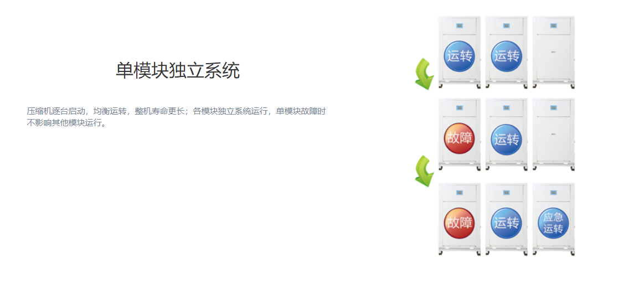Click display screen of middle-row left unit

459,108
